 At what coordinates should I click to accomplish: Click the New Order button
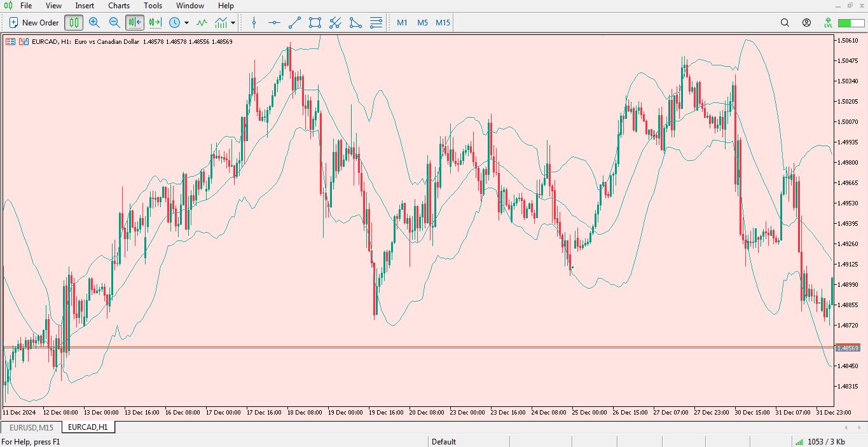coord(34,23)
